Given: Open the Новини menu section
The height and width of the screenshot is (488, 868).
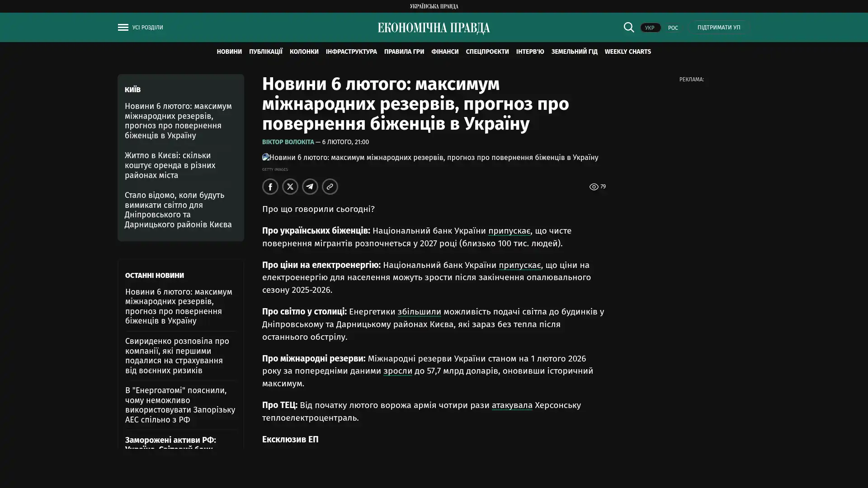Looking at the screenshot, I should click(x=229, y=52).
